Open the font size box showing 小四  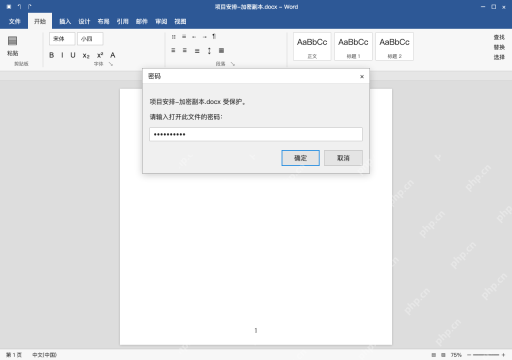pos(90,39)
